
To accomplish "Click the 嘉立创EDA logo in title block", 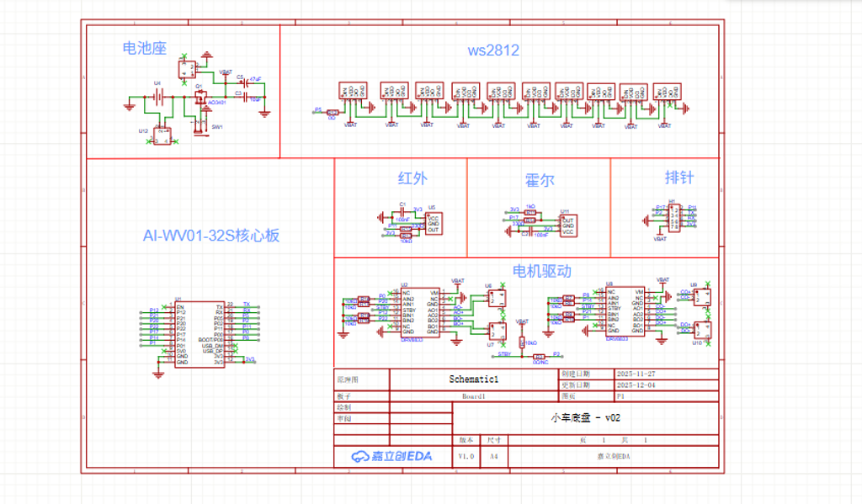I will [x=392, y=456].
